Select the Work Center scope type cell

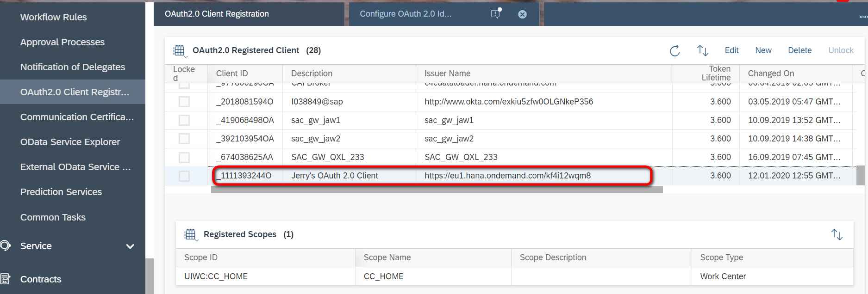[x=773, y=276]
